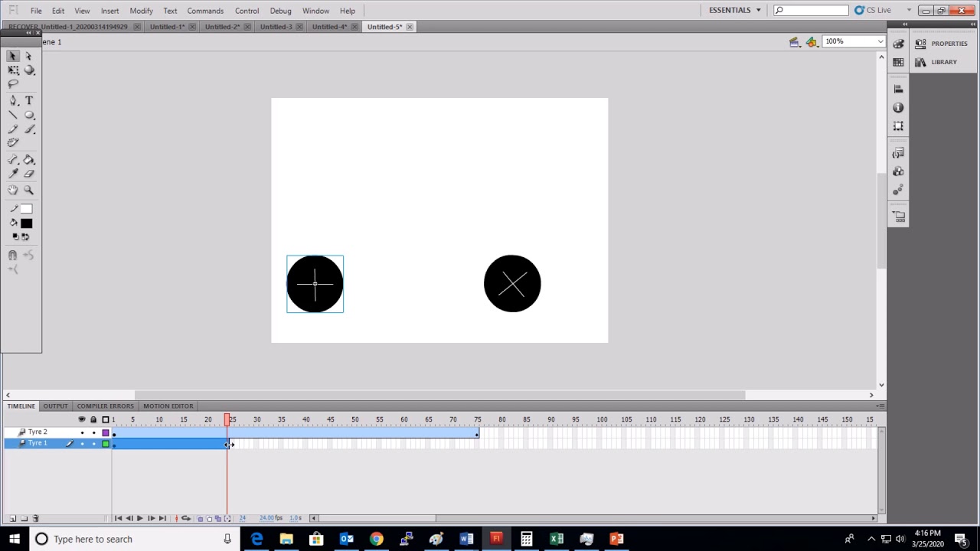This screenshot has width=980, height=551.
Task: Open the File menu
Action: point(36,11)
